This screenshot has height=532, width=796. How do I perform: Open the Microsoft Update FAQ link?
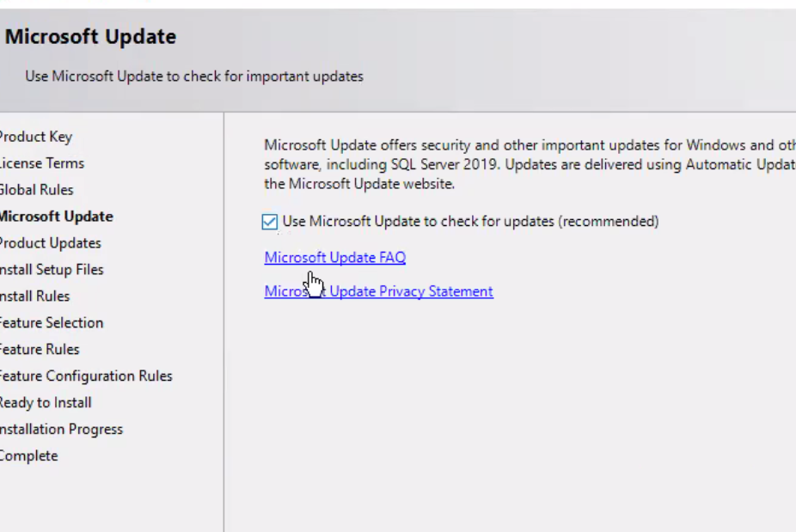pyautogui.click(x=334, y=257)
